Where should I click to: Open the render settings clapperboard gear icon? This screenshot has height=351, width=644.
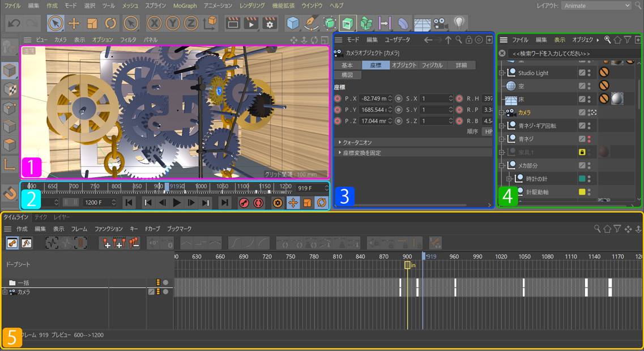point(270,23)
